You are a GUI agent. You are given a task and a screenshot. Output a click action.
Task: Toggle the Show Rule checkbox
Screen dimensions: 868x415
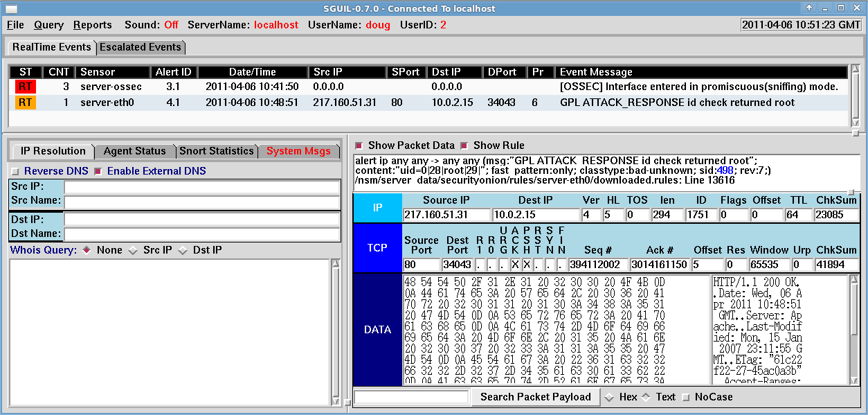pyautogui.click(x=464, y=145)
